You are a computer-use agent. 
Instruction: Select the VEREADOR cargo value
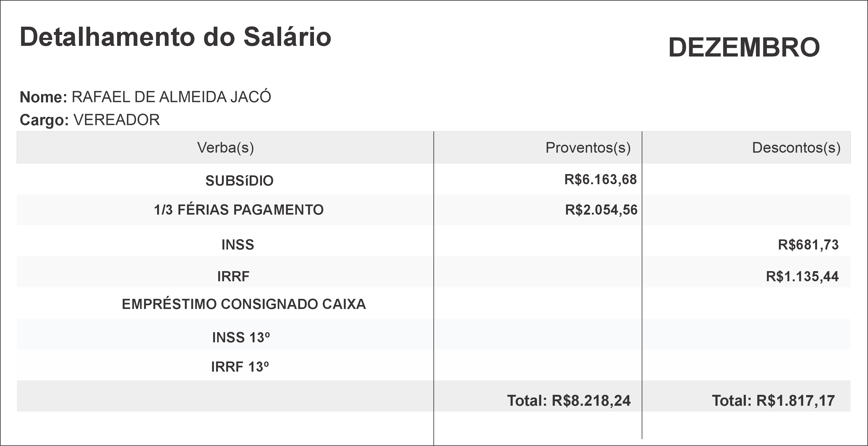(x=117, y=120)
